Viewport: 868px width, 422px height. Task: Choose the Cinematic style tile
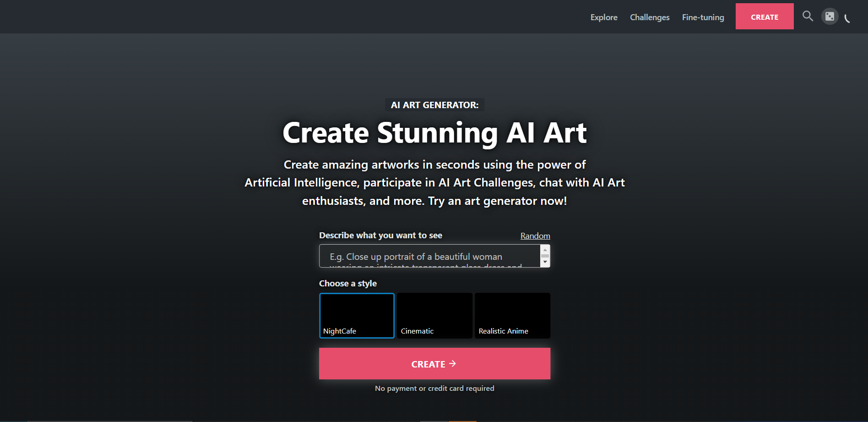point(434,316)
